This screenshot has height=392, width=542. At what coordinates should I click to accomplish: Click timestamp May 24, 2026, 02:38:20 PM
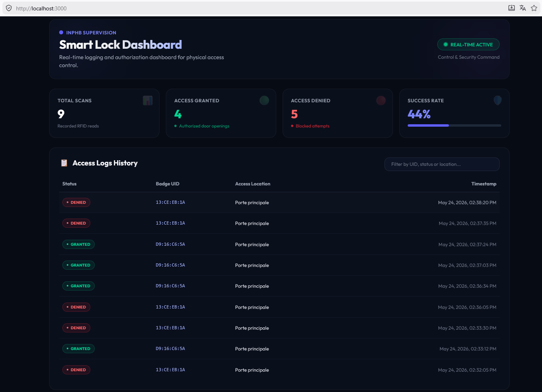[467, 203]
